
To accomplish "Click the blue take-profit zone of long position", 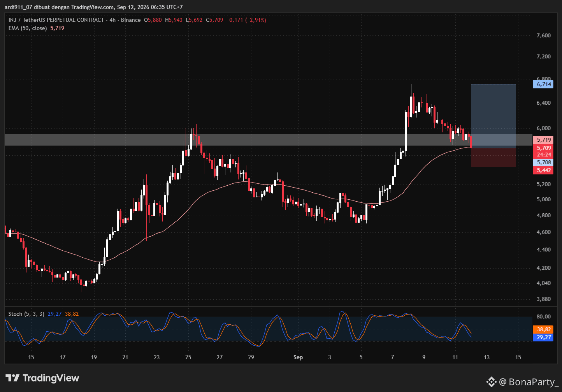I will click(494, 116).
